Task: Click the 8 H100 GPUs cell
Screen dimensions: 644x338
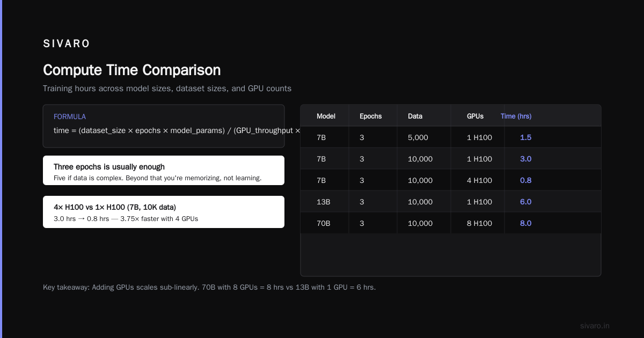Action: tap(479, 223)
